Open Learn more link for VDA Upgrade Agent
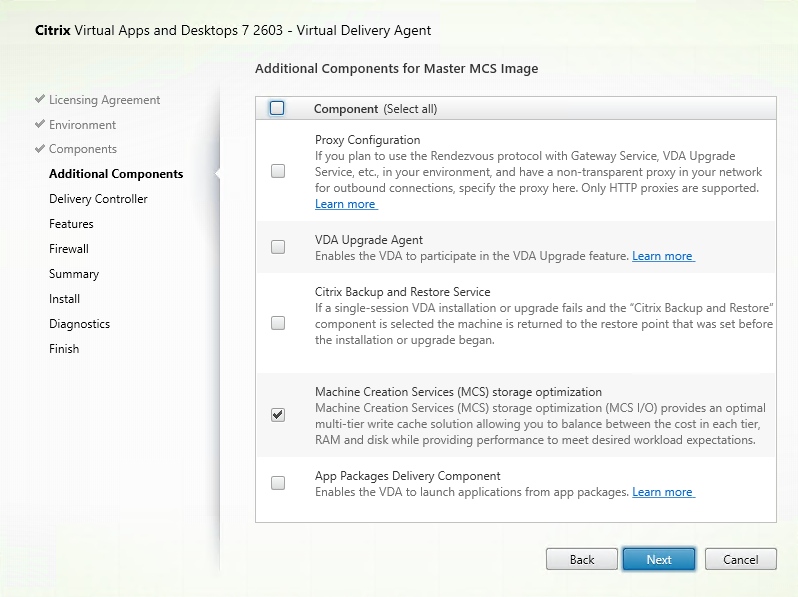The image size is (798, 597). [663, 256]
